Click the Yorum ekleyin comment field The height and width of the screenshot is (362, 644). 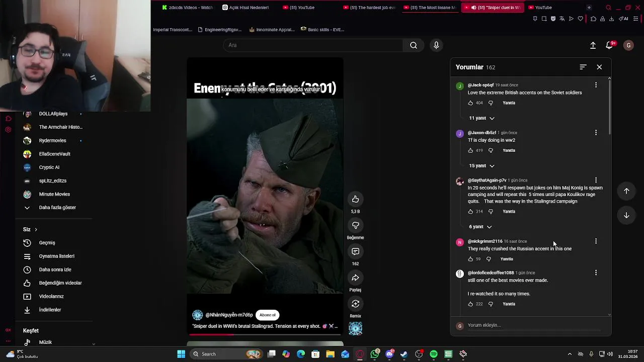click(533, 325)
